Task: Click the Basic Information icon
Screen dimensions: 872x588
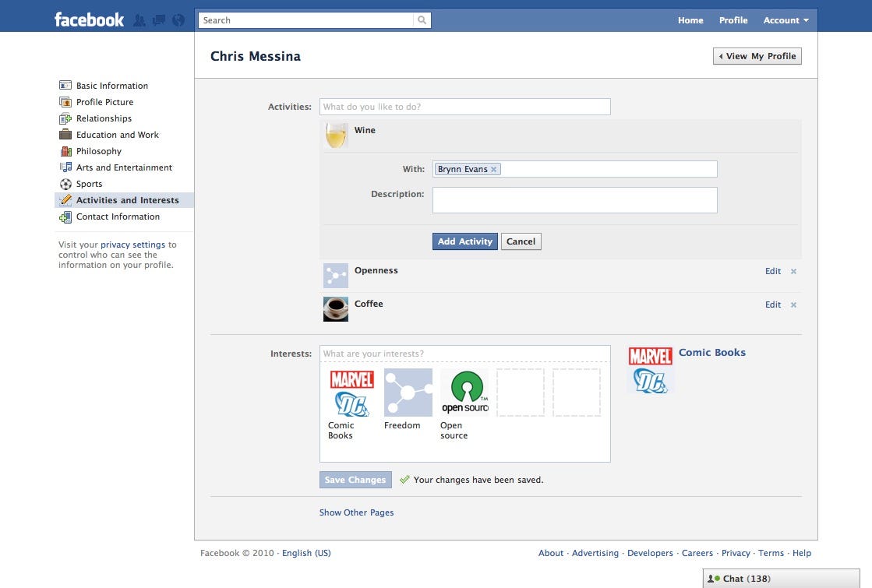Action: (x=65, y=85)
